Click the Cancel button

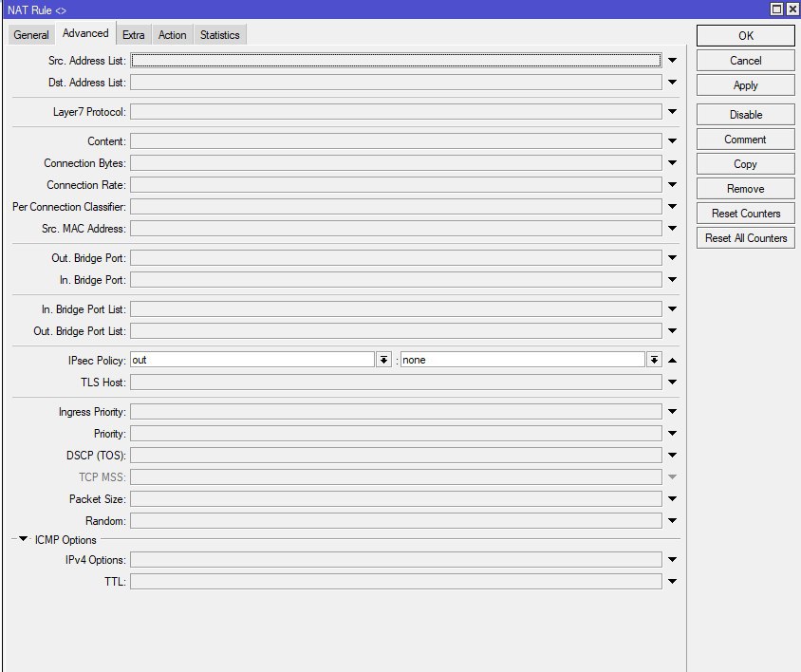745,61
